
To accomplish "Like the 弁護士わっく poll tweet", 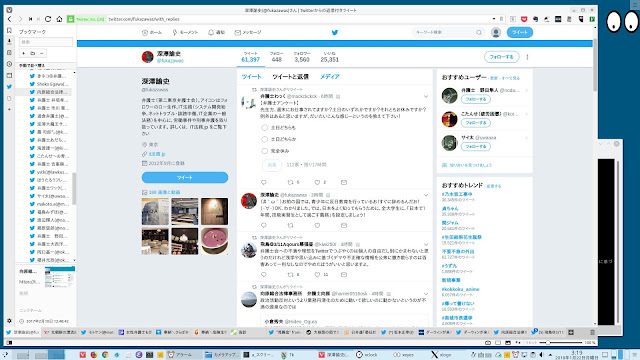I will [x=317, y=182].
